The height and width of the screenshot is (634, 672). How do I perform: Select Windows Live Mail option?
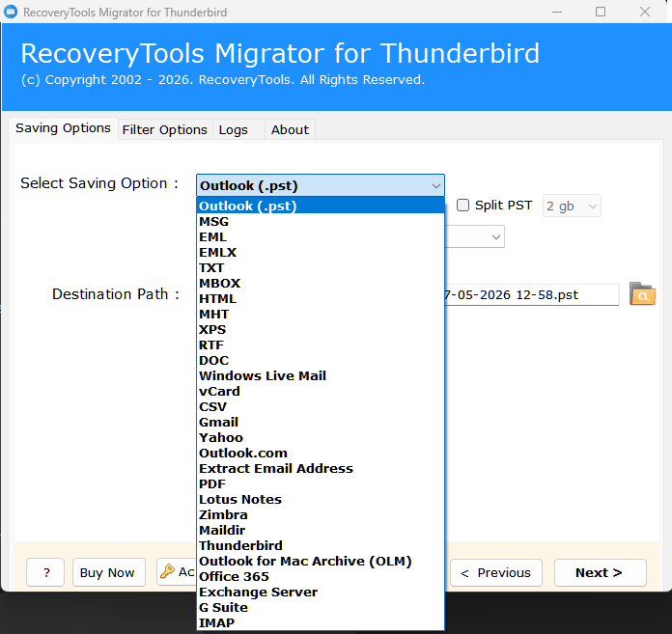click(x=321, y=375)
